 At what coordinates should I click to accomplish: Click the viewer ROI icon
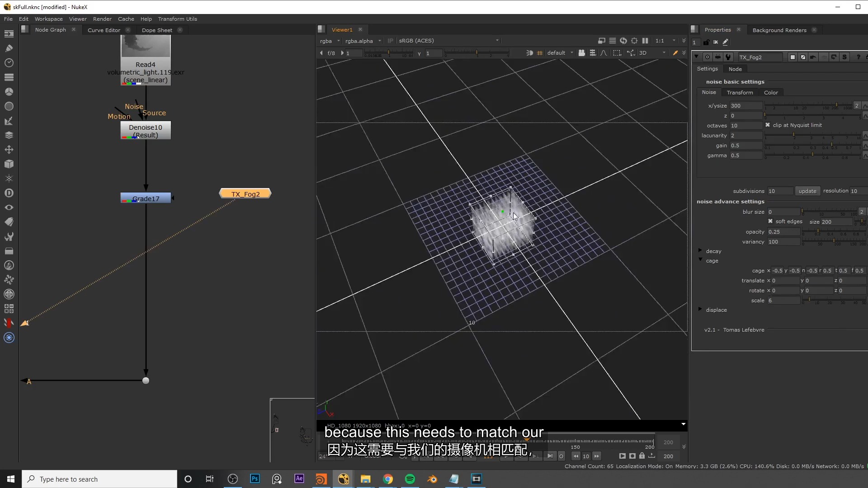(617, 53)
